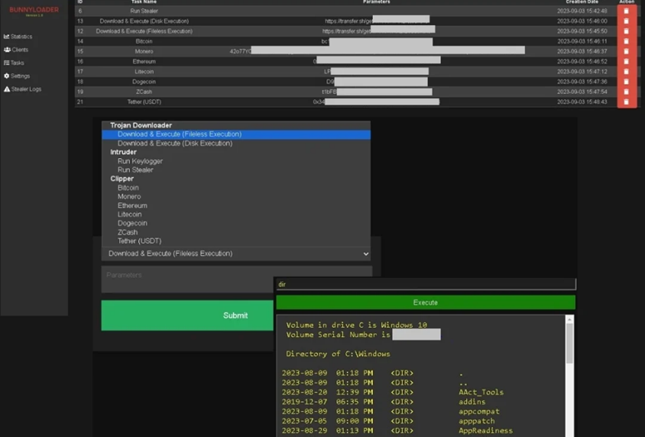Screen dimensions: 645x437
Task: Expand the task type dropdown chevron
Action: click(x=366, y=254)
